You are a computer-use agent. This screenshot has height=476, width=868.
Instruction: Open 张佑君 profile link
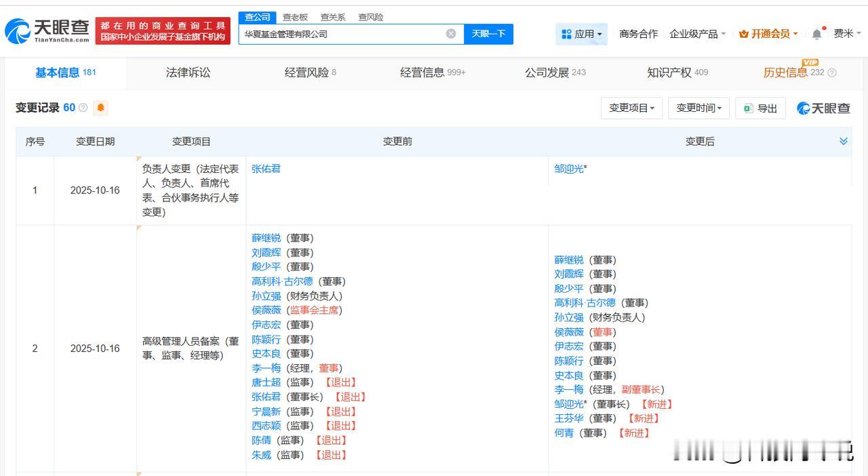click(x=265, y=168)
